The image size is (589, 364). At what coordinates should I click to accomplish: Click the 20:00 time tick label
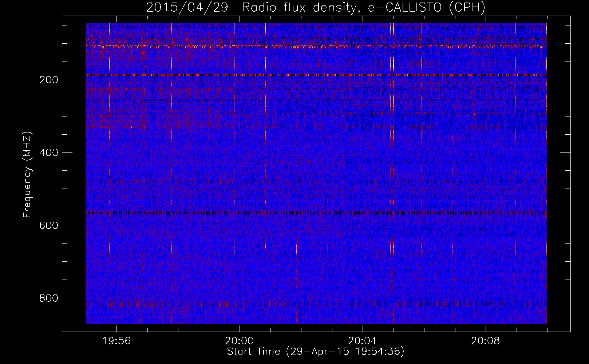pos(240,341)
